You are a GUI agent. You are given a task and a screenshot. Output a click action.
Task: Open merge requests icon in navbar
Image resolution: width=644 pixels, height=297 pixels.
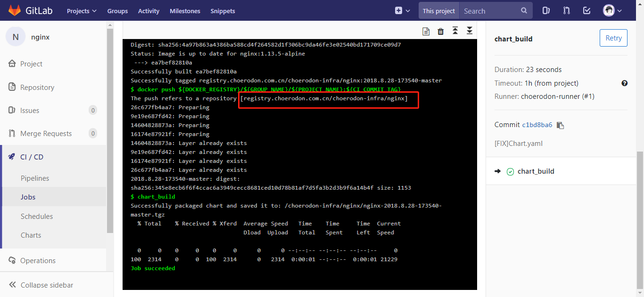tap(567, 10)
